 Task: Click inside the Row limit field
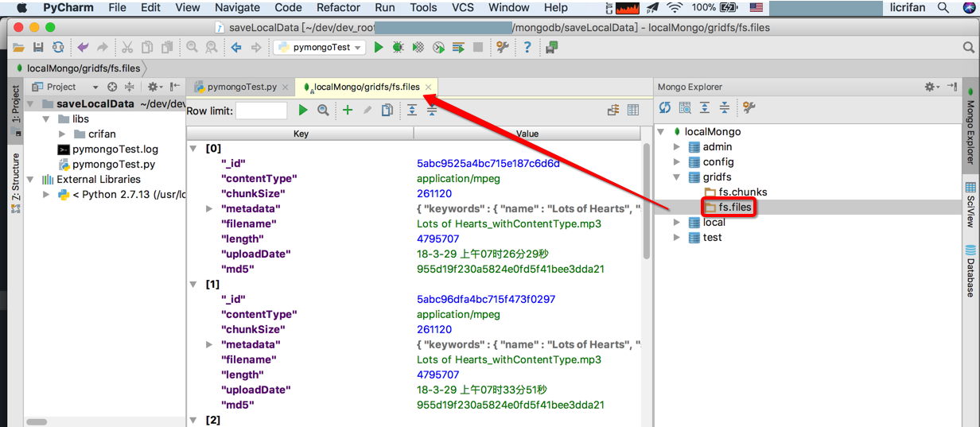coord(261,111)
